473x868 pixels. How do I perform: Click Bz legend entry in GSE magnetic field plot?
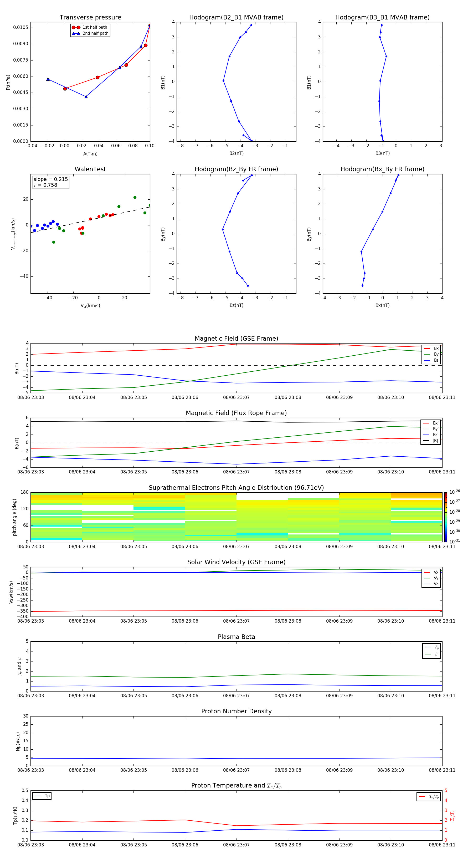click(431, 360)
